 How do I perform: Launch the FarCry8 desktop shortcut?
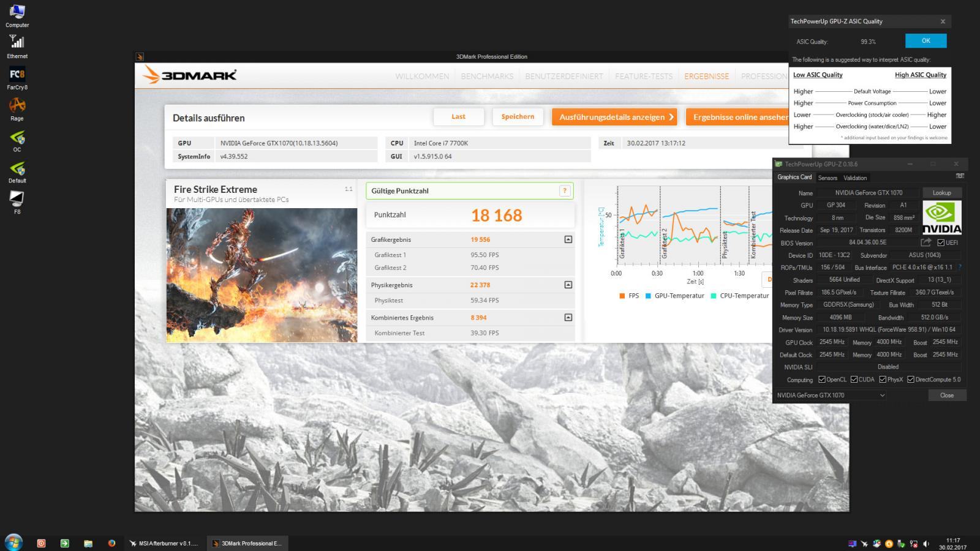tap(17, 78)
